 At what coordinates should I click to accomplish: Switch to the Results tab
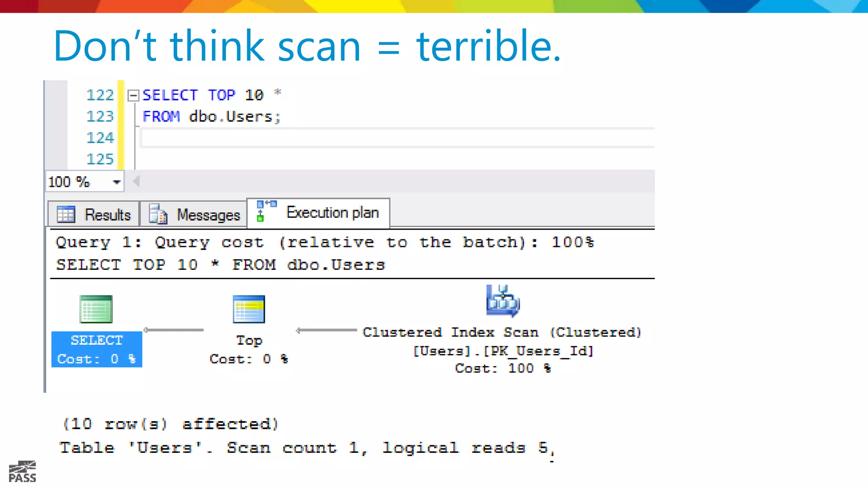[x=94, y=214]
